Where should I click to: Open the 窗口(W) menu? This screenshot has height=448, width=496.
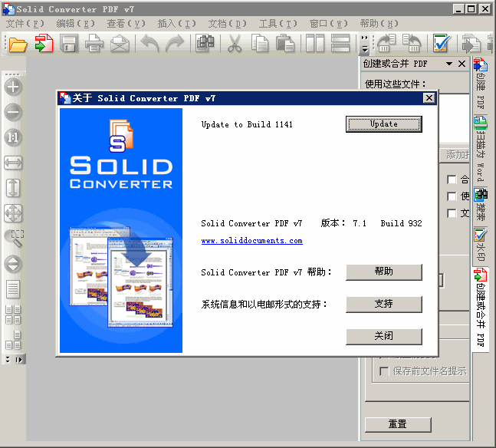(x=329, y=24)
